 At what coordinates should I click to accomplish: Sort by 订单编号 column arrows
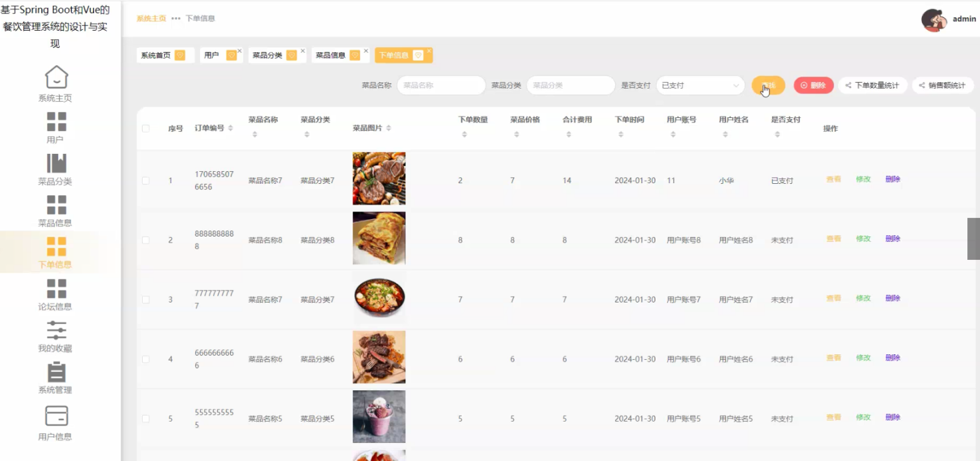pyautogui.click(x=231, y=128)
